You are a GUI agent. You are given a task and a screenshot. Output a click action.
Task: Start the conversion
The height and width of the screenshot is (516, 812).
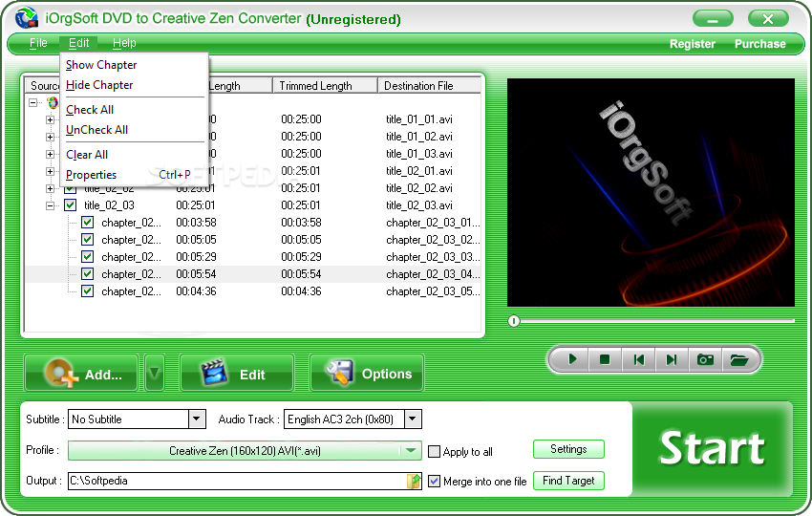pos(712,449)
